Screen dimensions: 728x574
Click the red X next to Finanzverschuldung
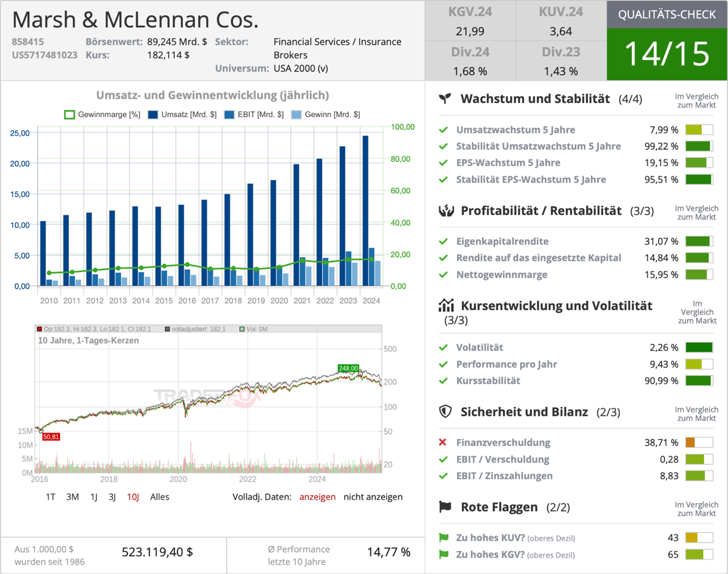443,443
